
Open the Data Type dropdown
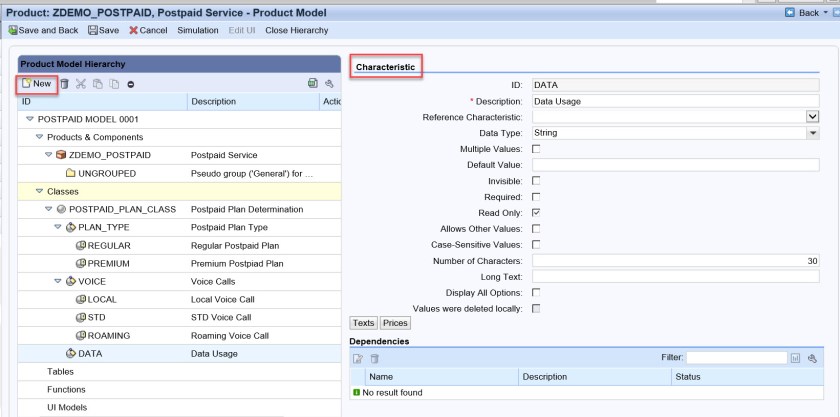pyautogui.click(x=812, y=132)
